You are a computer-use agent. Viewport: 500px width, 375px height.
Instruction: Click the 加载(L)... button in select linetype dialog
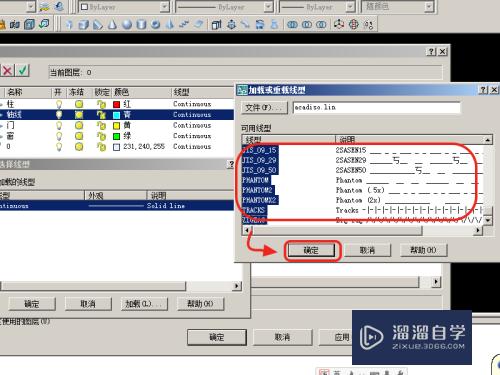click(144, 304)
